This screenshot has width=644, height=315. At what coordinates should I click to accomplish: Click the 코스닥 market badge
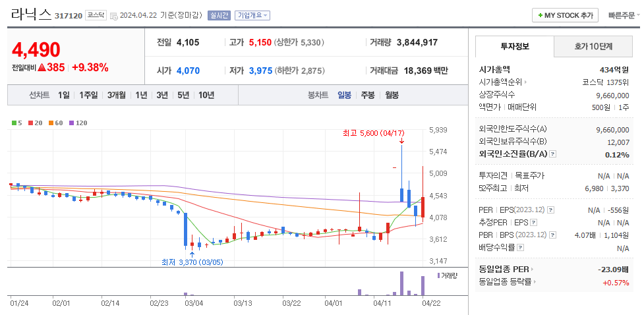96,16
